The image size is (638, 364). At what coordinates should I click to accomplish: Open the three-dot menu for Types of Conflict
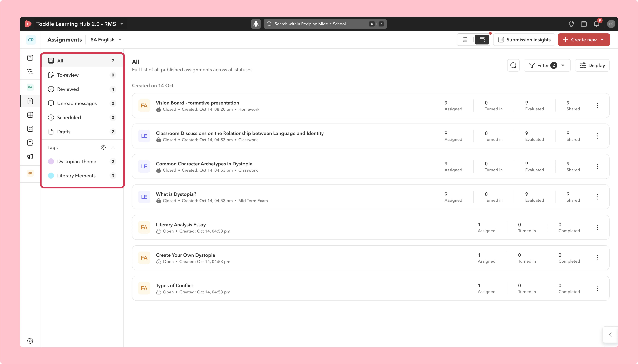coord(597,288)
